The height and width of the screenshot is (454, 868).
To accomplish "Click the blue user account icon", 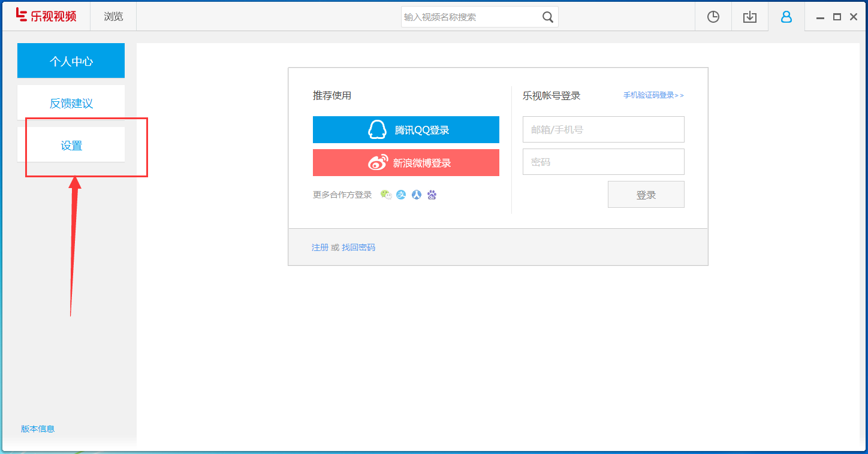I will (x=786, y=16).
